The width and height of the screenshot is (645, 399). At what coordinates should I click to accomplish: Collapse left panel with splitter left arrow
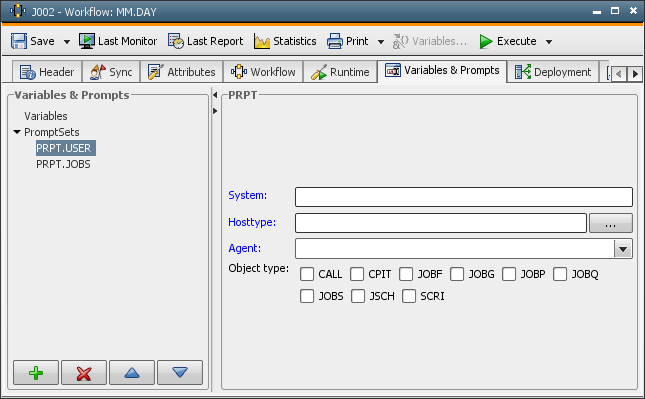tap(215, 95)
